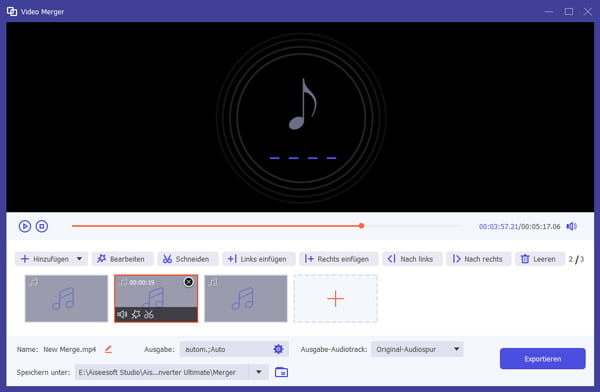Select the first audio clip thumbnail

(67, 298)
